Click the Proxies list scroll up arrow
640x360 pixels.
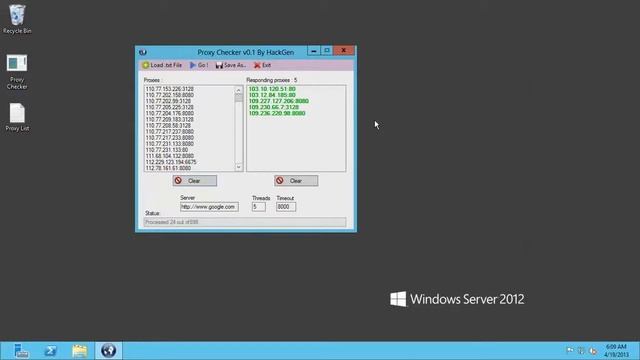[239, 90]
